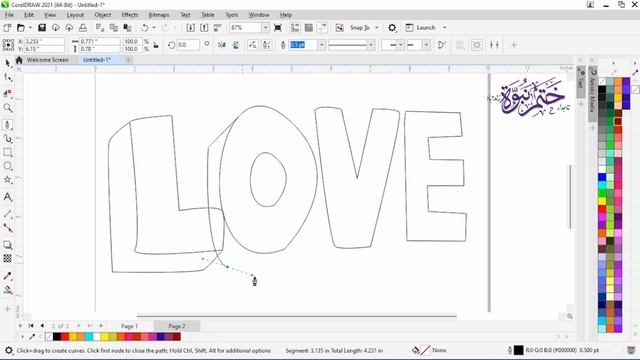
Task: Open start arrowhead dropdown
Action: point(401,45)
